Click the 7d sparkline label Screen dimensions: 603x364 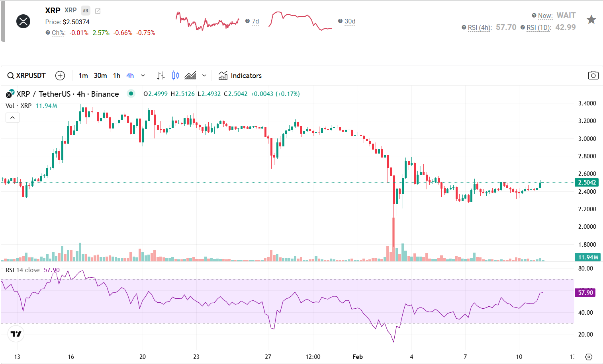point(255,21)
